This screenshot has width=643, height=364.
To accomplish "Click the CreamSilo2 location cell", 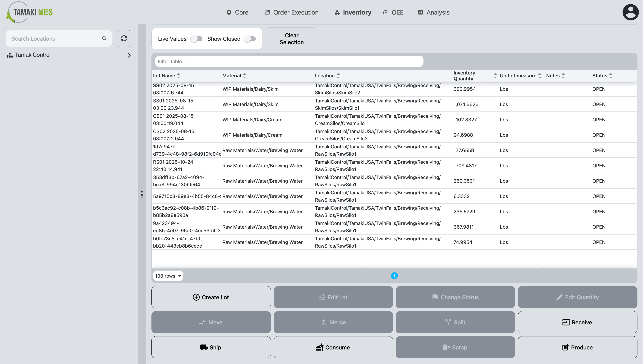I will click(x=378, y=135).
